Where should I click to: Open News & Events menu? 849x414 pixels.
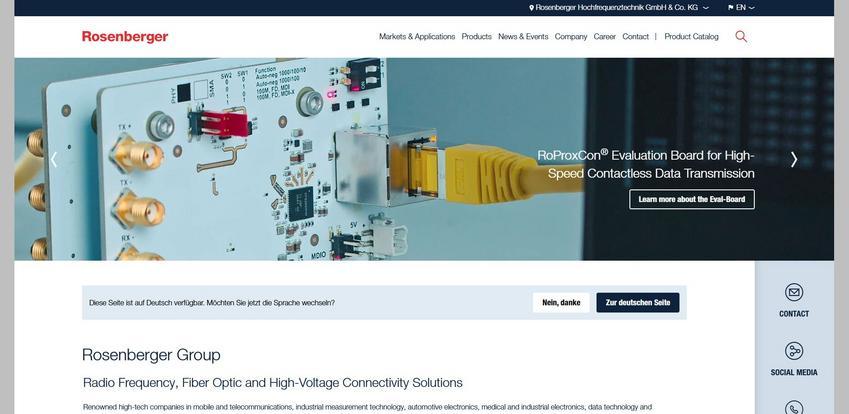(x=523, y=37)
